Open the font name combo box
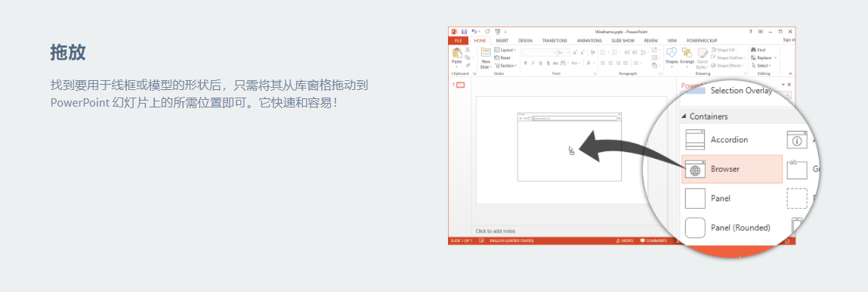Image resolution: width=868 pixels, height=292 pixels. tap(539, 53)
